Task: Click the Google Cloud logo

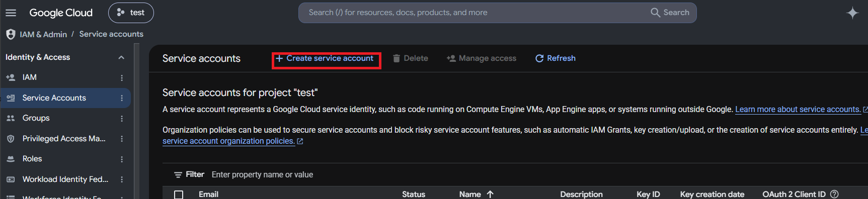Action: (61, 13)
